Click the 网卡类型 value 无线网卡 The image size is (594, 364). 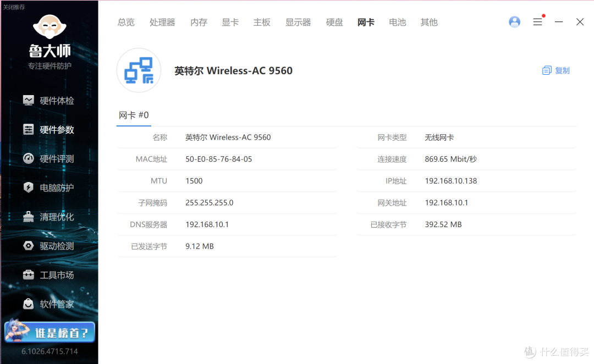439,137
